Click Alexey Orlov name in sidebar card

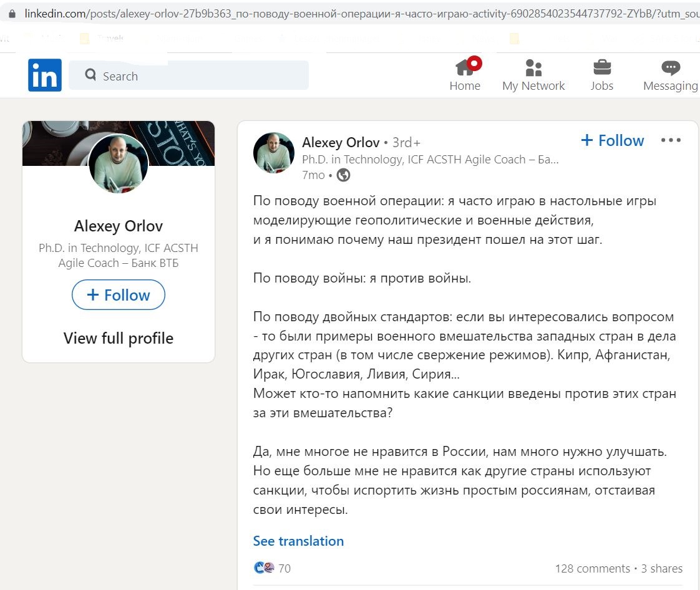(119, 226)
